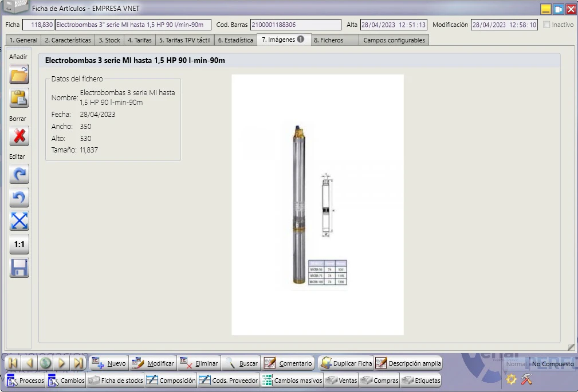This screenshot has width=578, height=392.
Task: Toggle the Inactivo checkbox
Action: 546,25
